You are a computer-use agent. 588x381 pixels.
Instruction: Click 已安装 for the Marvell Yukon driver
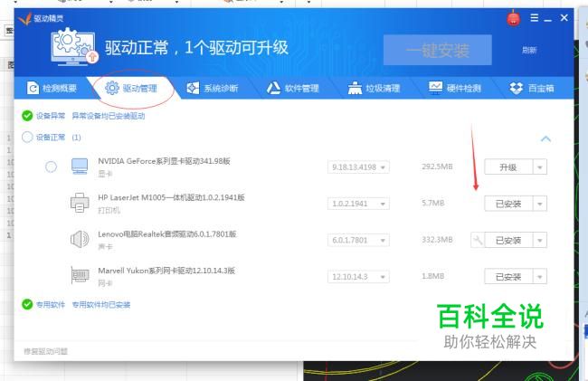pos(508,277)
